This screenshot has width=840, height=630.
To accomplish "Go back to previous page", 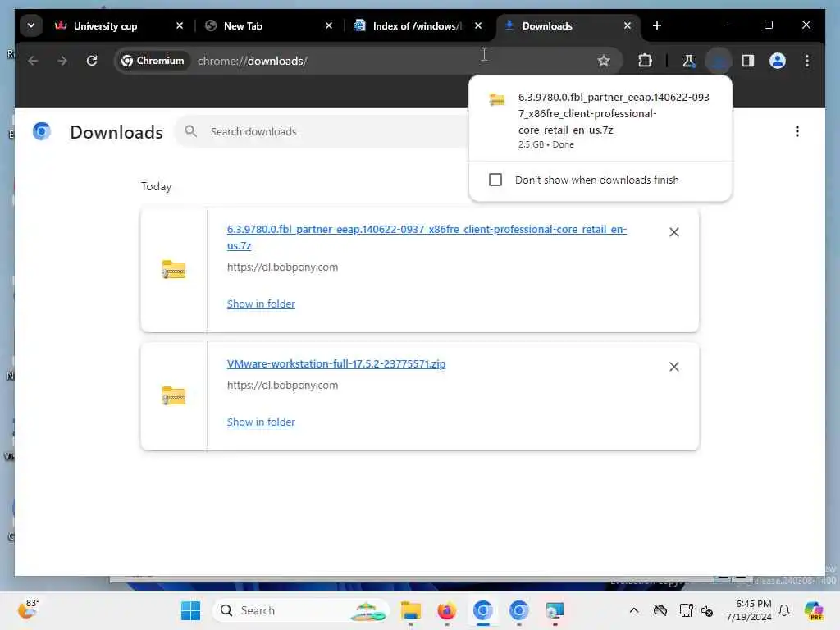I will click(33, 61).
